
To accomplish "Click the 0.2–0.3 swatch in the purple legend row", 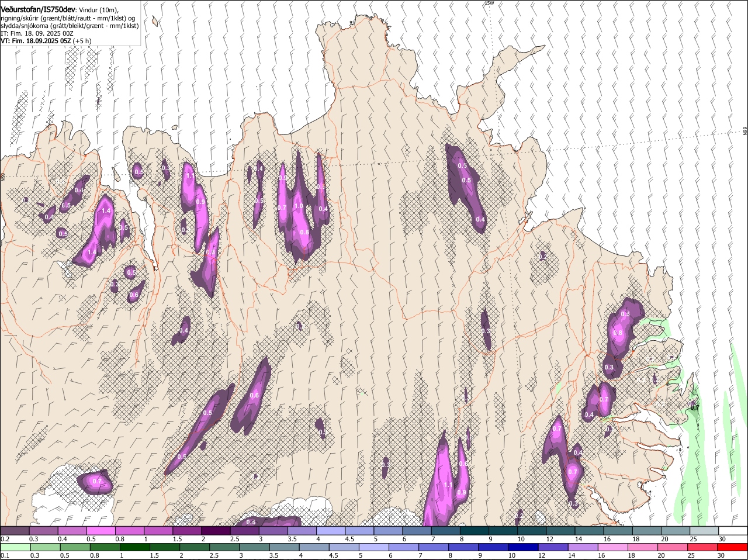I will click(x=15, y=531).
